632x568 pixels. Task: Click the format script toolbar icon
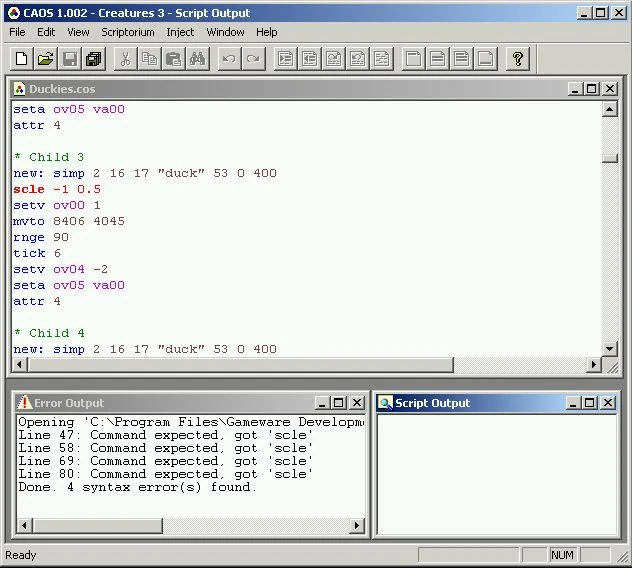[x=382, y=59]
